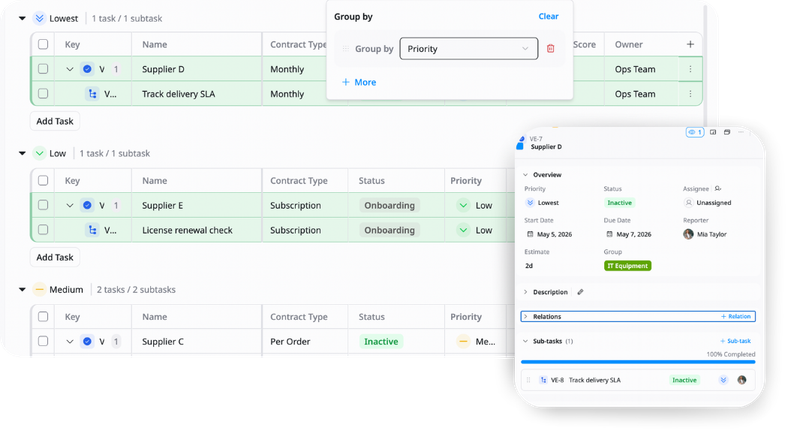Click Supplier E Onboarding status badge
Screen dimensions: 788x434
389,205
